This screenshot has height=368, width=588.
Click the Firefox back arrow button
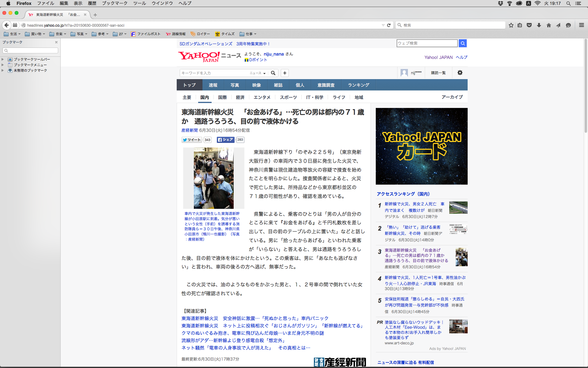tap(6, 25)
